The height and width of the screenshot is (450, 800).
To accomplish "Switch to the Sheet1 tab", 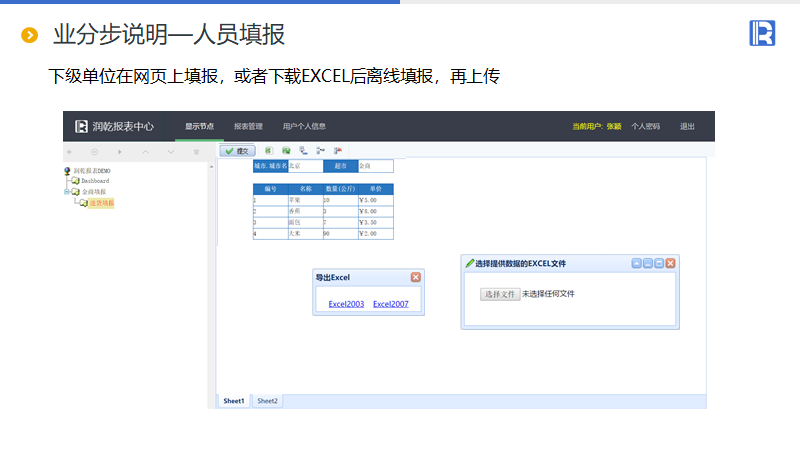I will pyautogui.click(x=234, y=401).
